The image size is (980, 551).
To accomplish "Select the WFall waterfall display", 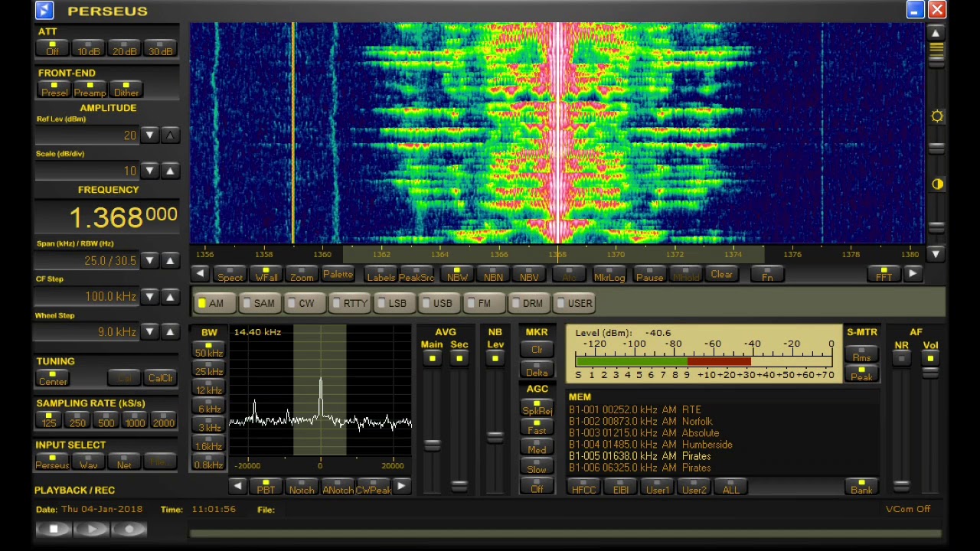I will pyautogui.click(x=266, y=274).
